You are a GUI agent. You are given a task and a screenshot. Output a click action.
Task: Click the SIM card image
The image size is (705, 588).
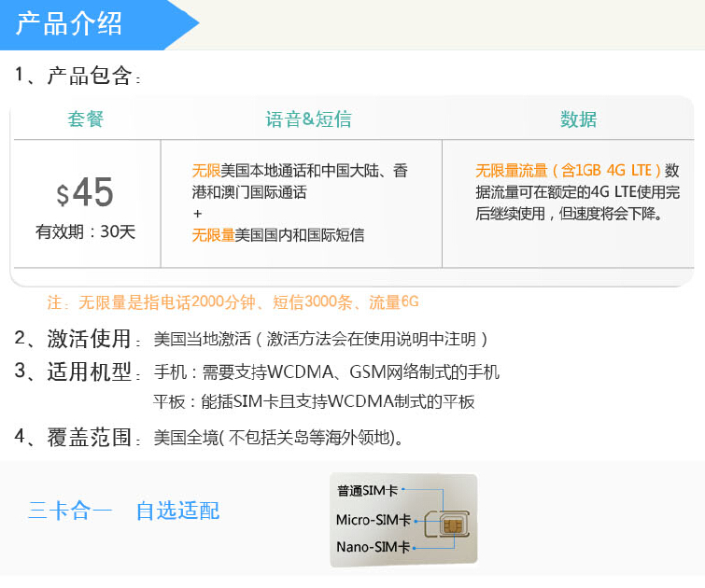point(403,520)
